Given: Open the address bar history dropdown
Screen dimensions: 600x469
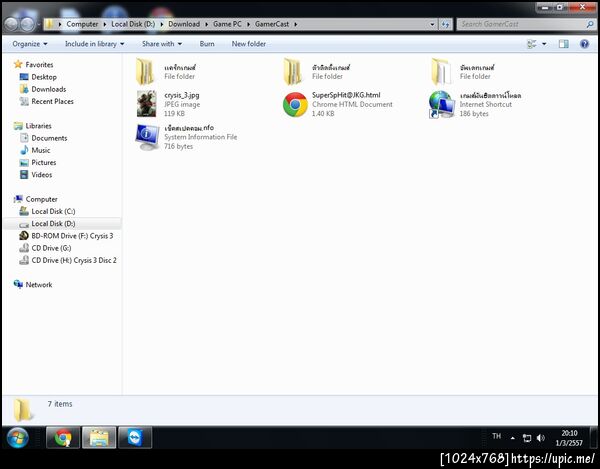Looking at the screenshot, I should coord(432,24).
